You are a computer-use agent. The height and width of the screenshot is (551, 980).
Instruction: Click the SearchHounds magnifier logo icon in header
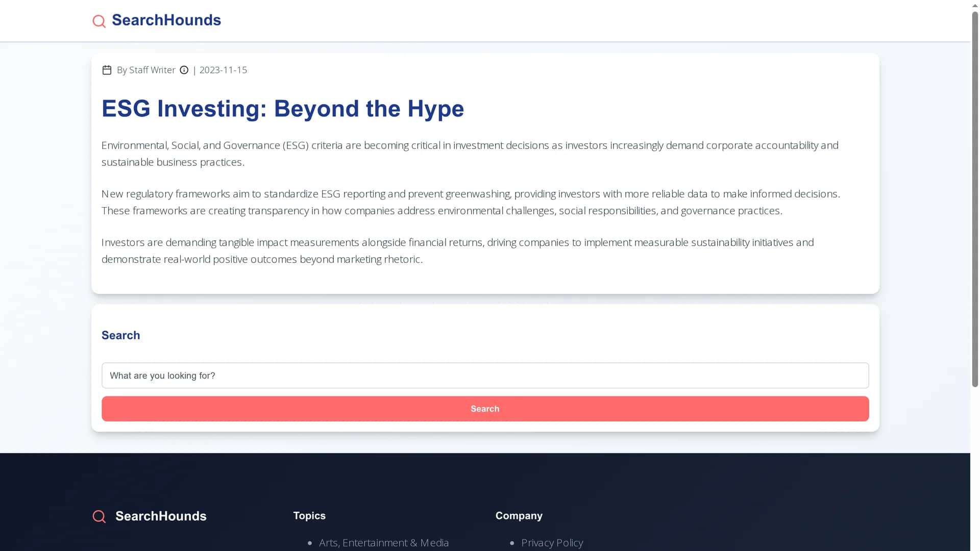[x=99, y=21]
